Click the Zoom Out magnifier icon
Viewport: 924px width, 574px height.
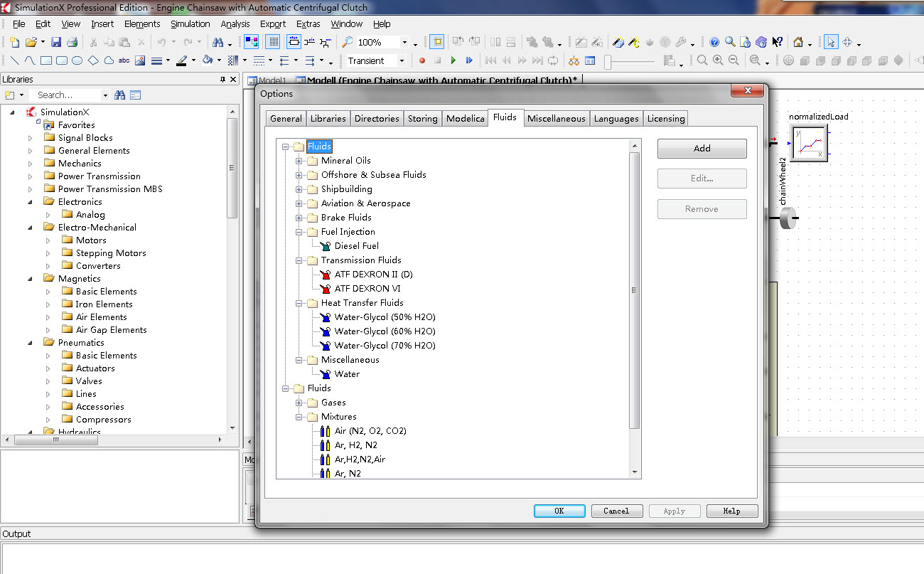click(734, 60)
